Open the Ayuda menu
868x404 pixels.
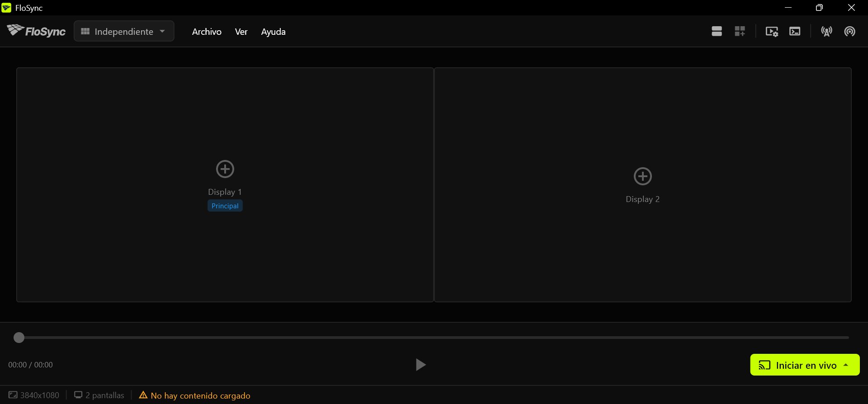[x=273, y=32]
